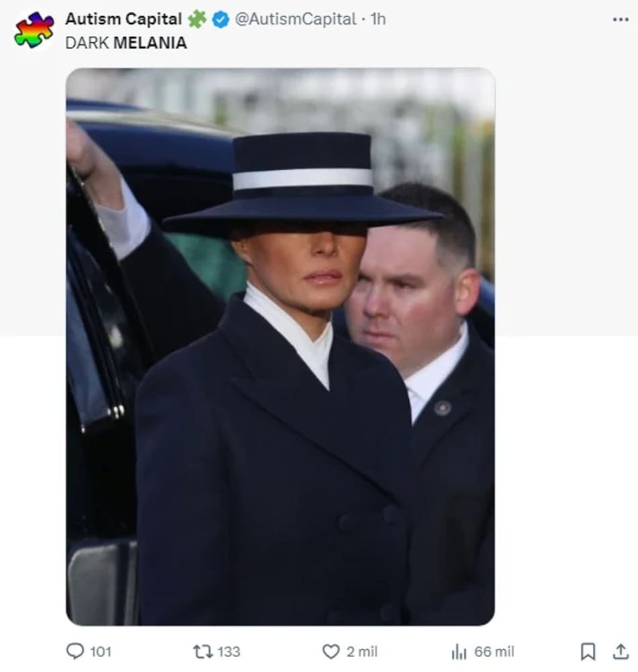This screenshot has width=638, height=672.
Task: Click the green puzzle piece emoji beside name
Action: [x=197, y=20]
